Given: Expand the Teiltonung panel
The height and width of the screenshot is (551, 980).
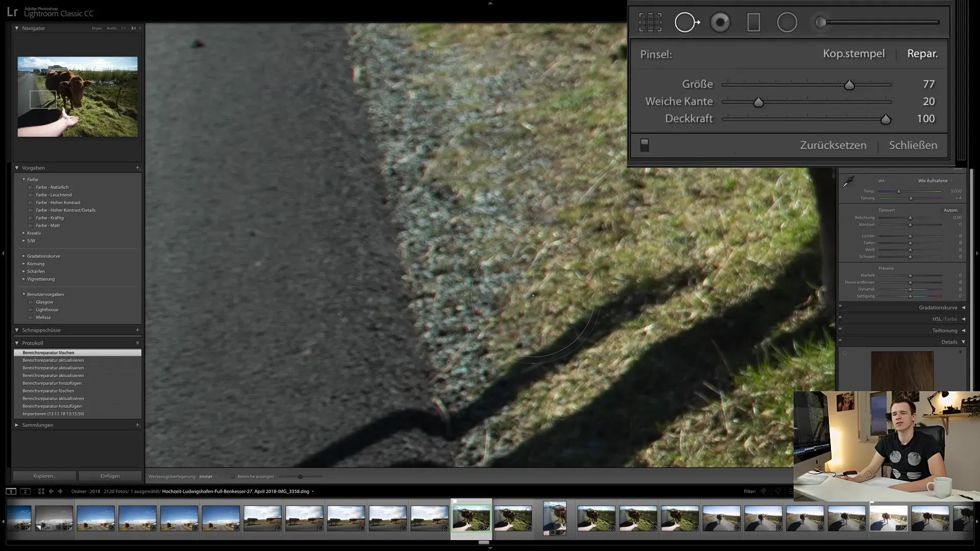Looking at the screenshot, I should (963, 331).
